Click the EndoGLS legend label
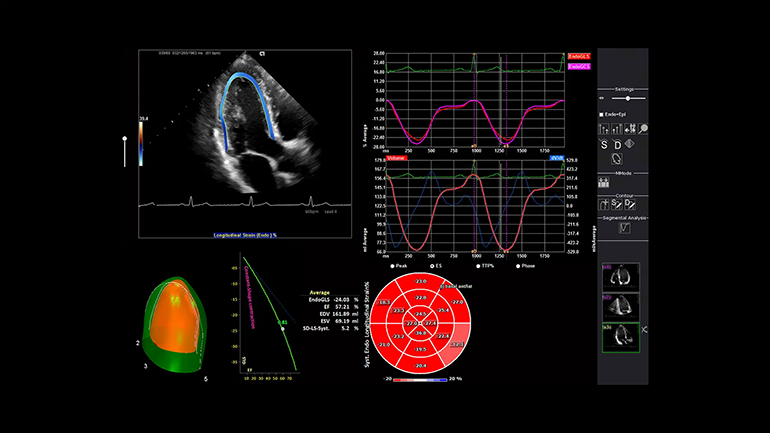This screenshot has height=433, width=770. coord(578,56)
